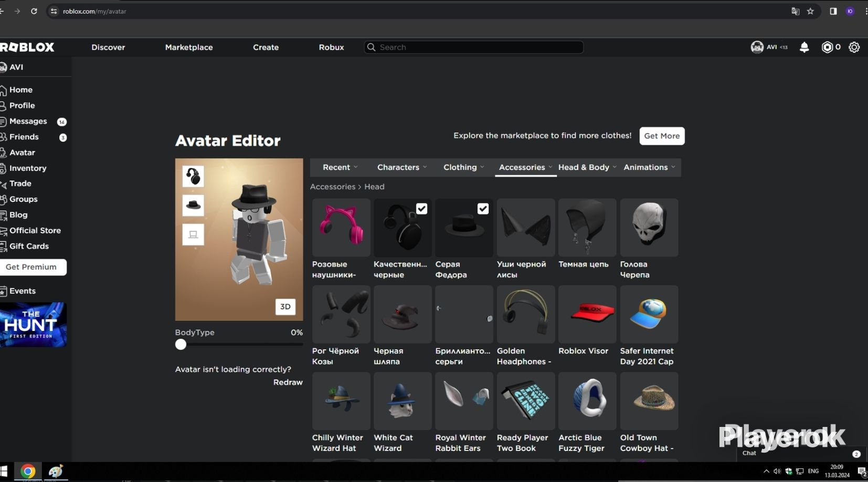Viewport: 868px width, 482px height.
Task: Select the Roblox Visor item
Action: pyautogui.click(x=587, y=314)
